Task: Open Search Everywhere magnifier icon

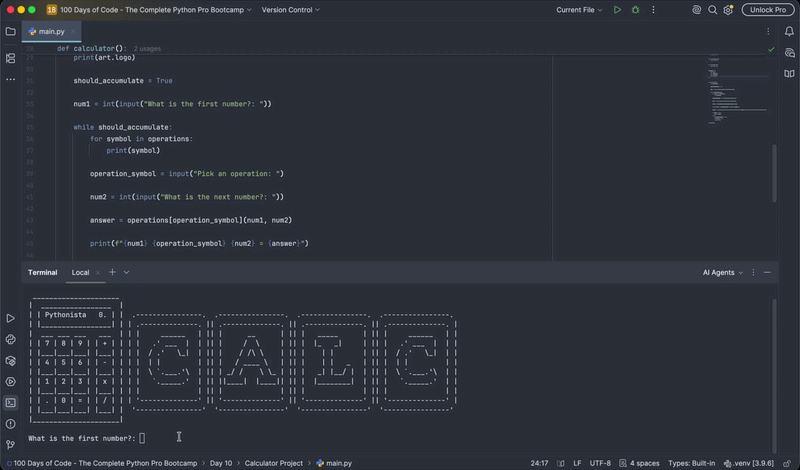Action: 712,10
